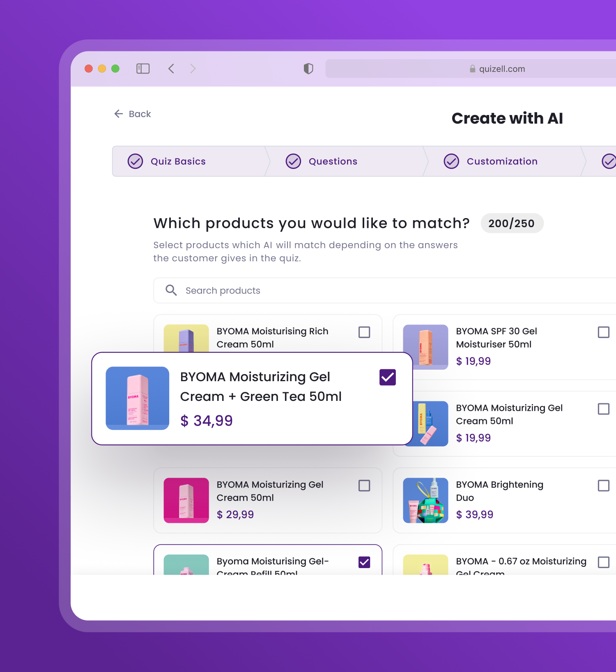Uncheck Byoma Moisturising Gel-Cream Refill checkbox

(x=364, y=562)
